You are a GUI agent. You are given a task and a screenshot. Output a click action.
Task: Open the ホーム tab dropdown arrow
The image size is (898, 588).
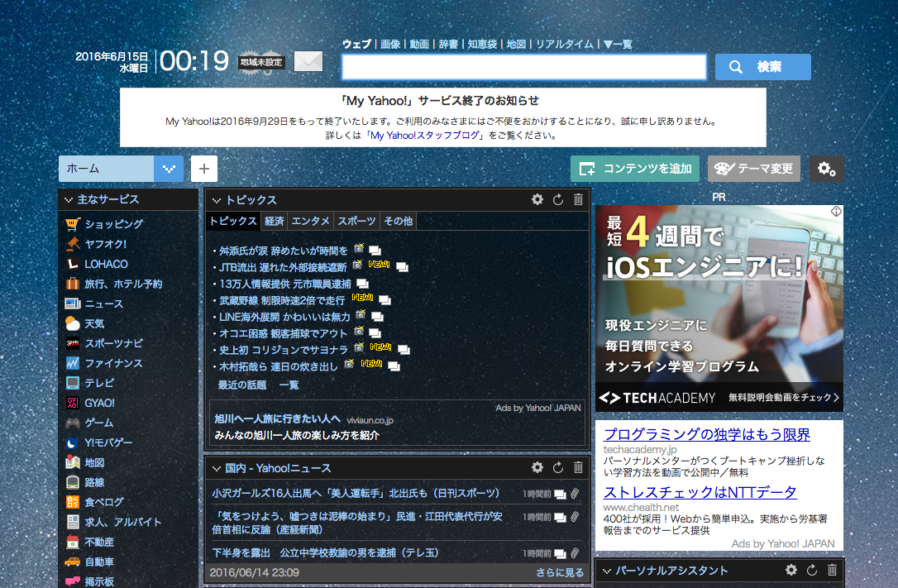[169, 169]
